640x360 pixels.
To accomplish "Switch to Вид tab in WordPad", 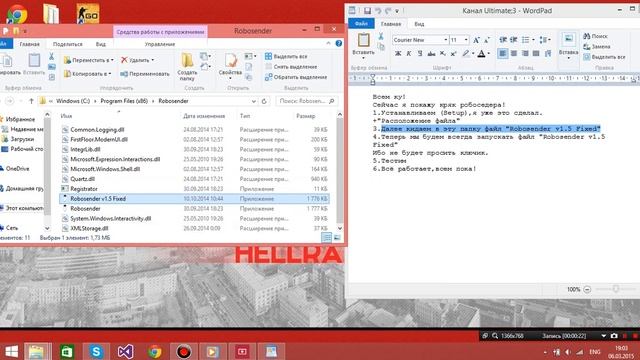I will 419,24.
